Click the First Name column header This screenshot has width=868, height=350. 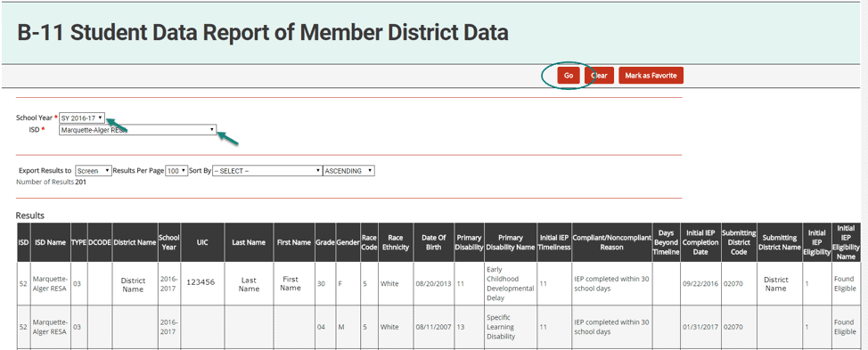click(294, 242)
